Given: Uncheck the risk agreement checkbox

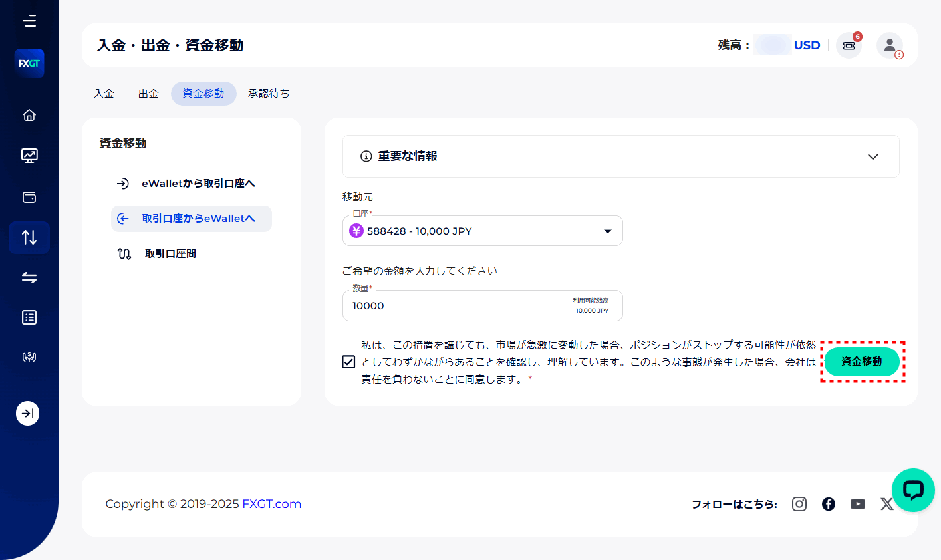Looking at the screenshot, I should [348, 362].
